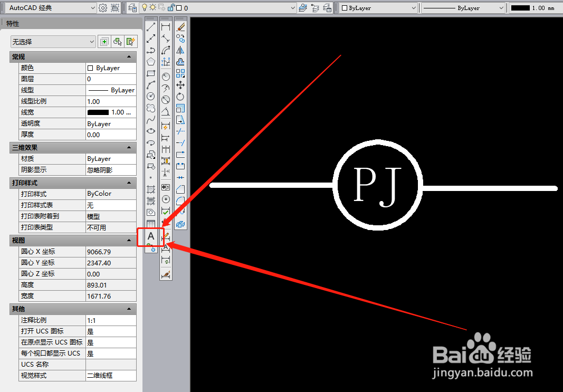The height and width of the screenshot is (392, 563).
Task: Collapse the 其他 section
Action: (x=129, y=309)
